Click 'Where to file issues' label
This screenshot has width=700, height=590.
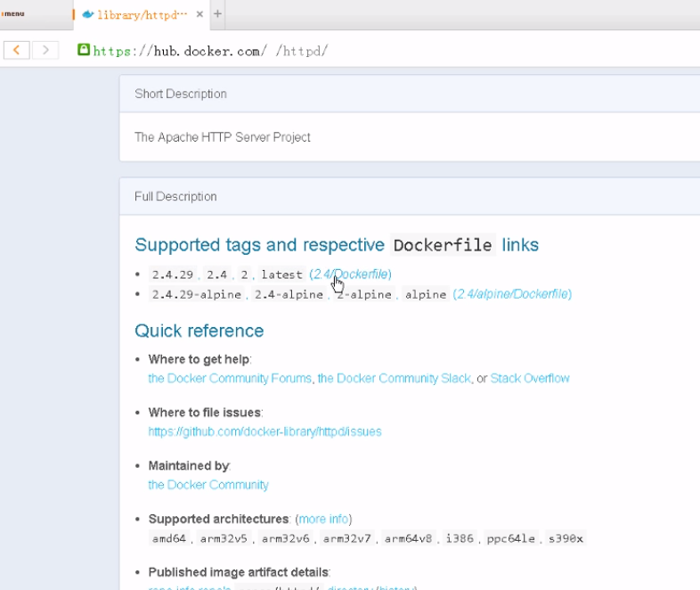[205, 413]
